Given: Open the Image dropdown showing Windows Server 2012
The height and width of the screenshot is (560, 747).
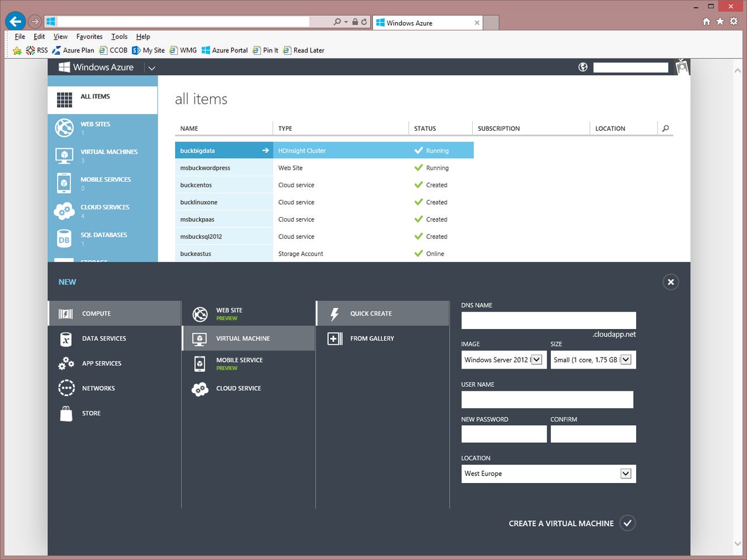Looking at the screenshot, I should pyautogui.click(x=536, y=359).
